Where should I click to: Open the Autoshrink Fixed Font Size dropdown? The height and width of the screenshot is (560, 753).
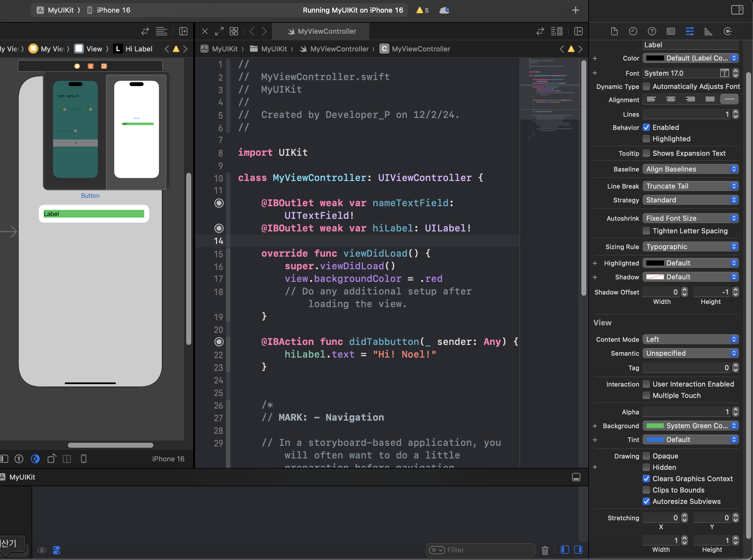[690, 218]
